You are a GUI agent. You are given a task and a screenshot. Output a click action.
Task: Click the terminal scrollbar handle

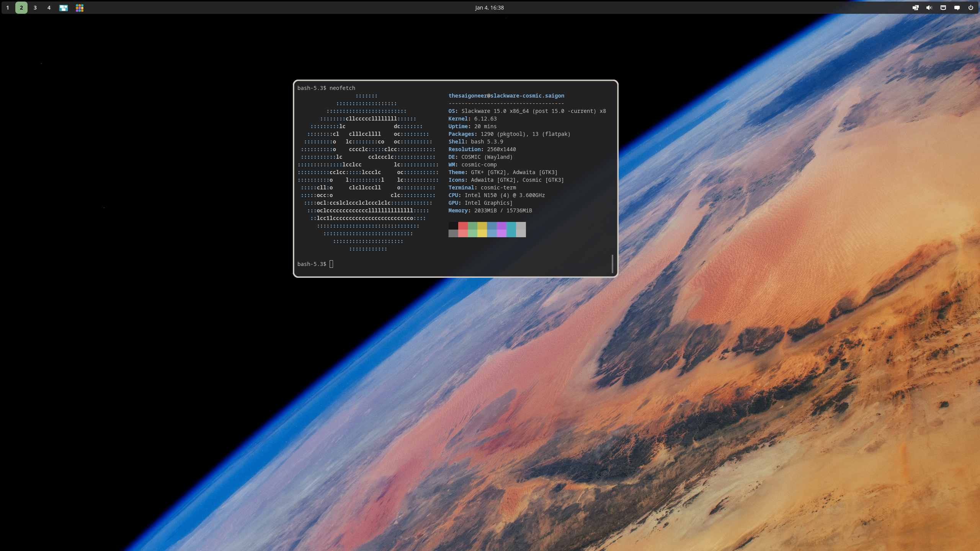point(612,264)
